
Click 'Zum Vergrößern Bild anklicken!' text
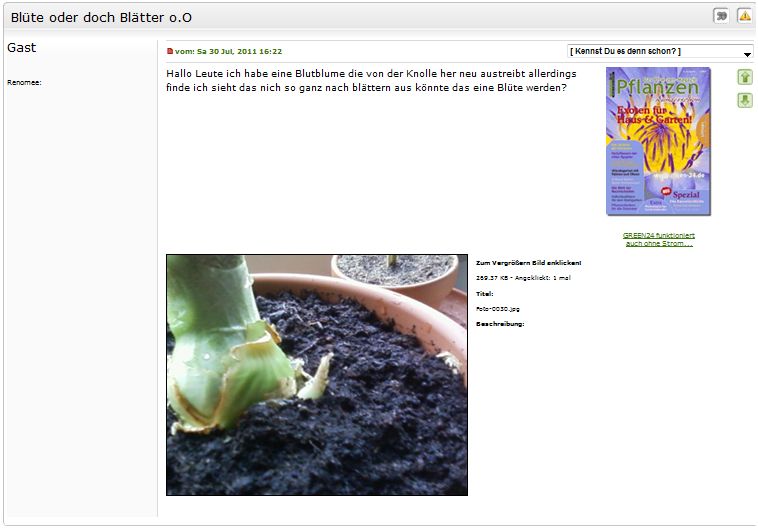pos(528,263)
